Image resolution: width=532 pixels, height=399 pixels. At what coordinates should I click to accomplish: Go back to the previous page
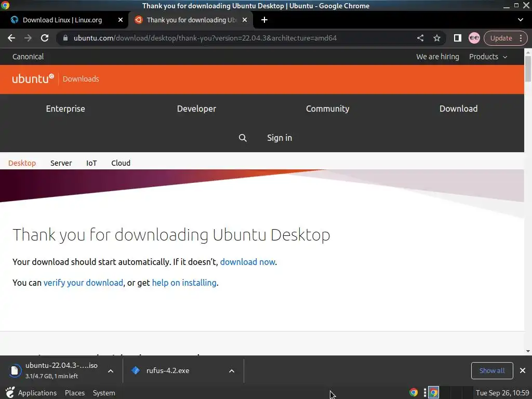click(11, 38)
